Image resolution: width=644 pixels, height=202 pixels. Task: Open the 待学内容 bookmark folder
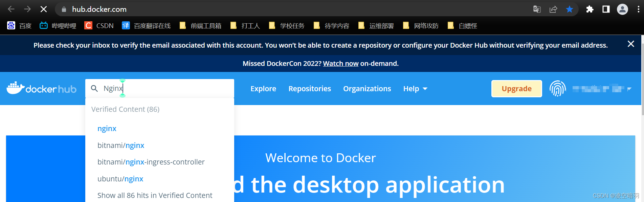click(331, 26)
